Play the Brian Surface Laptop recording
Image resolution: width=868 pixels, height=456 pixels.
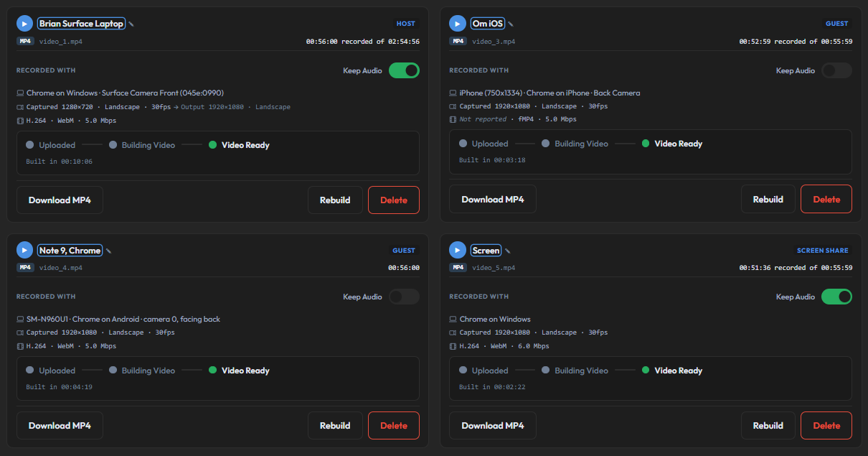tap(25, 24)
